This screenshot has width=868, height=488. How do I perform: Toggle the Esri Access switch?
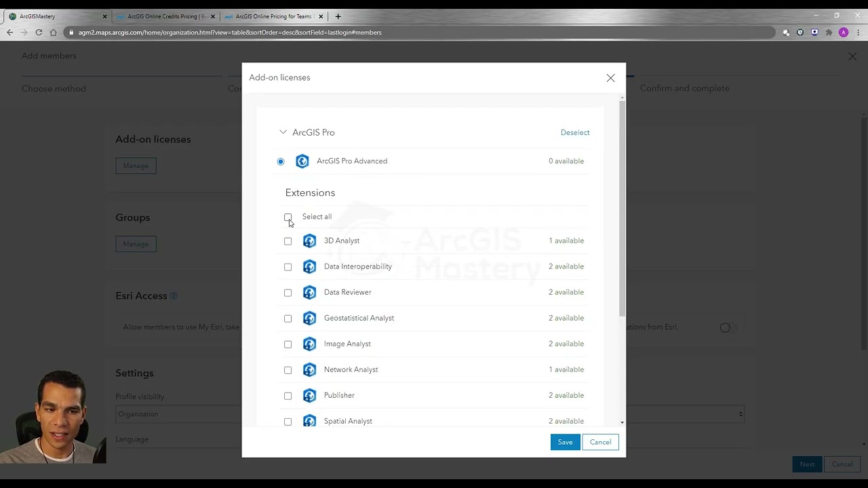tap(728, 327)
